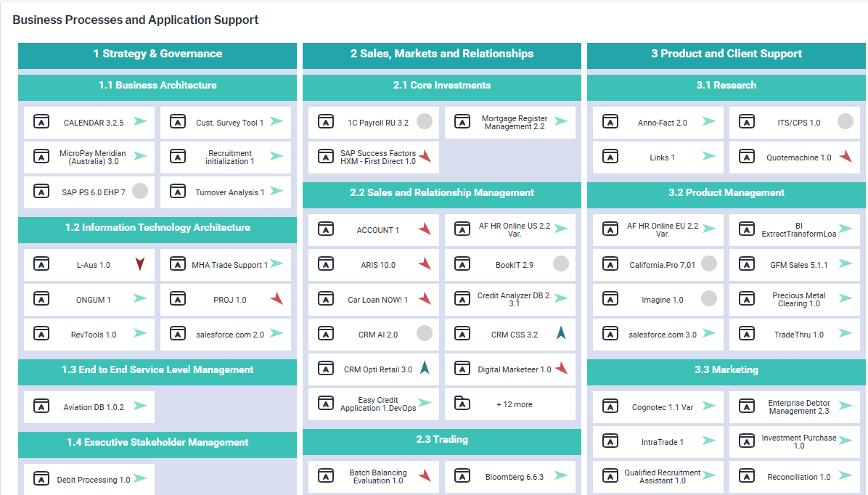The width and height of the screenshot is (868, 495).
Task: Expand the 1.3 End to End Service Level Management header
Action: tap(157, 372)
